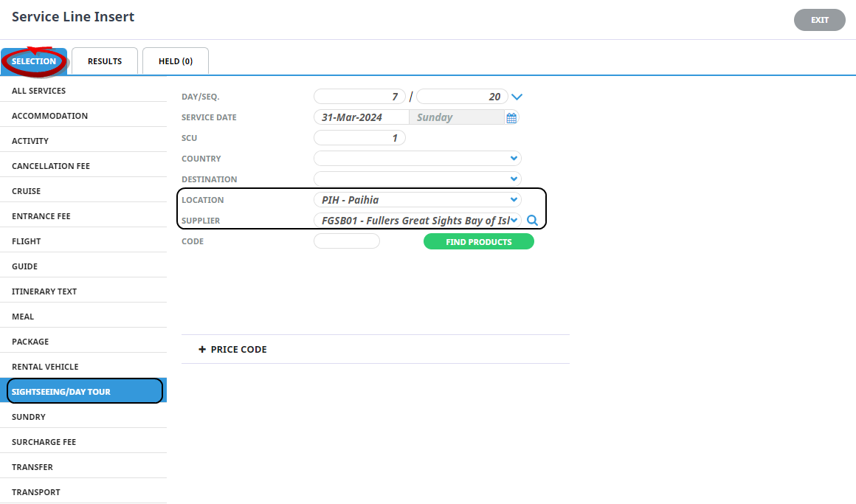
Task: Select the Selection tab
Action: pos(34,61)
